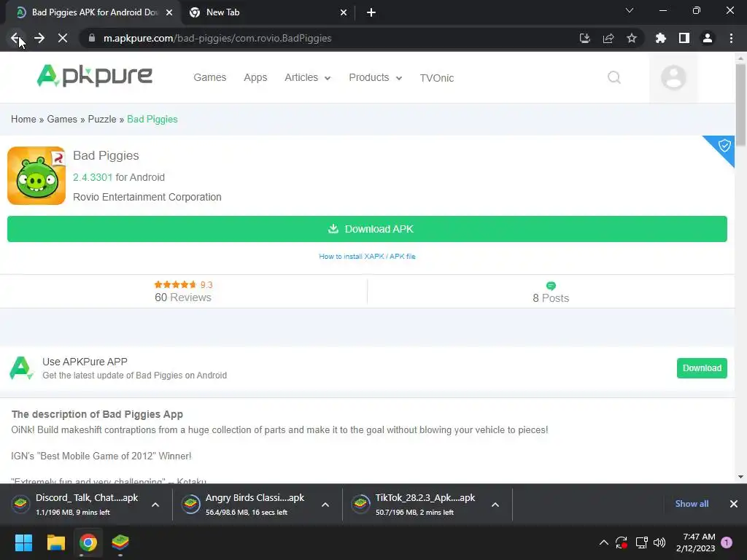The width and height of the screenshot is (747, 560).
Task: Click the address bar URL
Action: (x=217, y=38)
